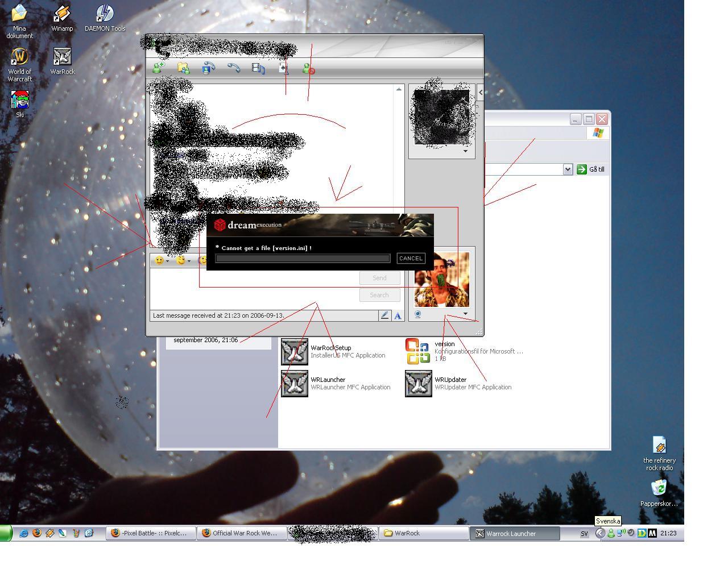Hide the display picture side panel
728x582 pixels.
(481, 93)
